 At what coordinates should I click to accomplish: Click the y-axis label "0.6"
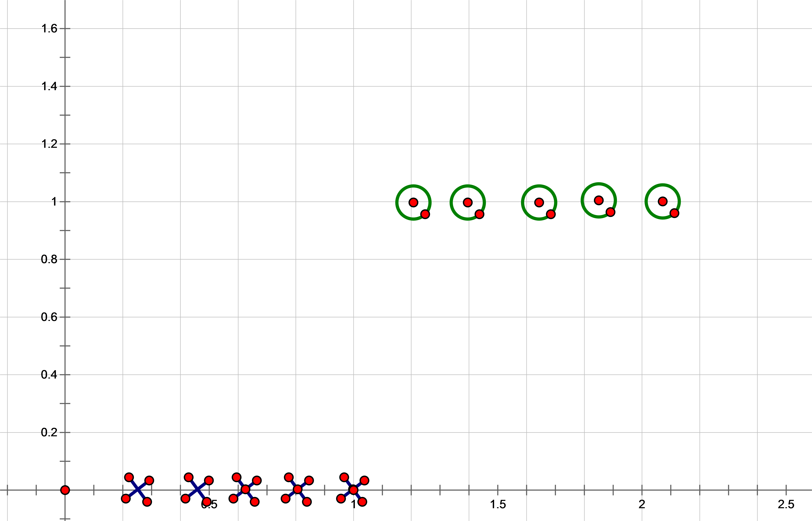49,317
